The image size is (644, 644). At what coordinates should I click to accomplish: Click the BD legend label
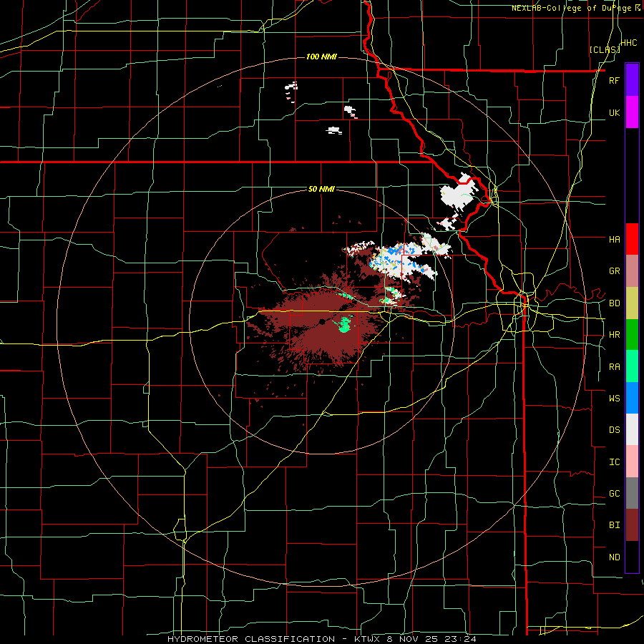[614, 303]
